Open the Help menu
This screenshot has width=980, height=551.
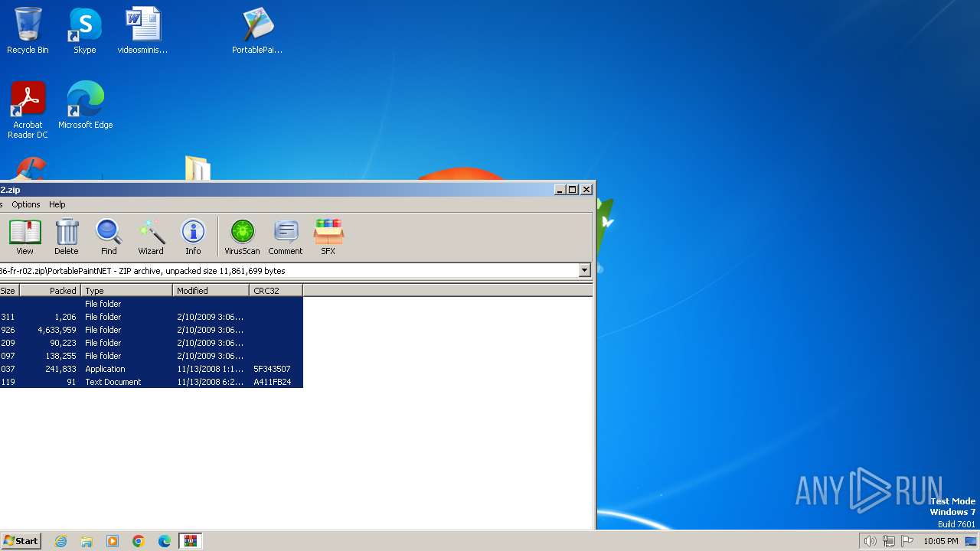[x=57, y=204]
